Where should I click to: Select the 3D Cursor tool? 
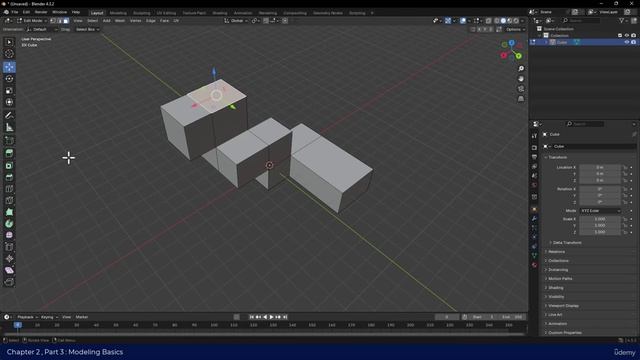(x=9, y=54)
